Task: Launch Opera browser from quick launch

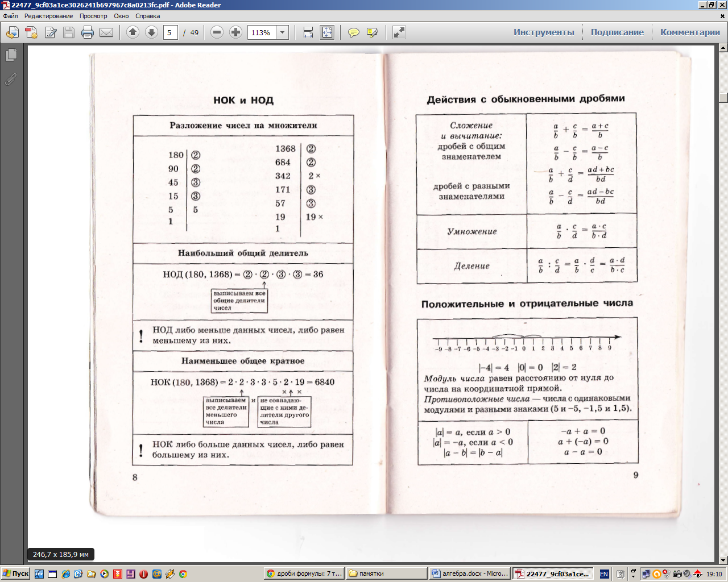Action: pyautogui.click(x=143, y=574)
